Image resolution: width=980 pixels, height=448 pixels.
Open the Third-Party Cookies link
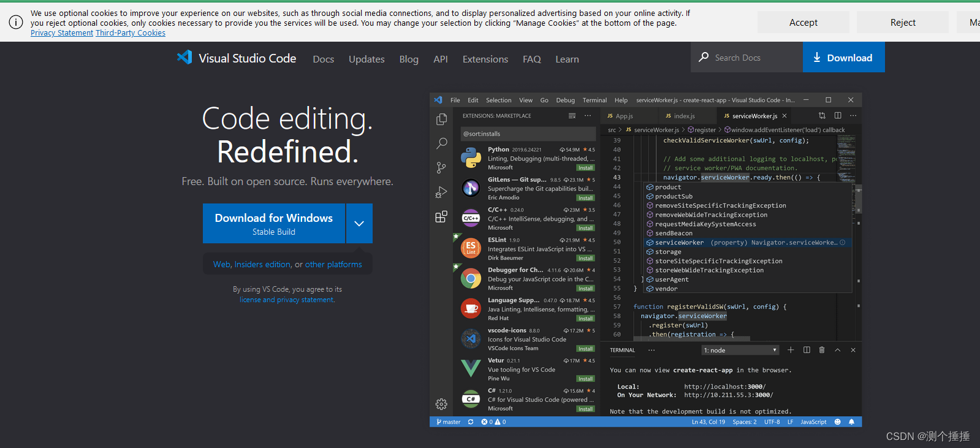click(131, 33)
